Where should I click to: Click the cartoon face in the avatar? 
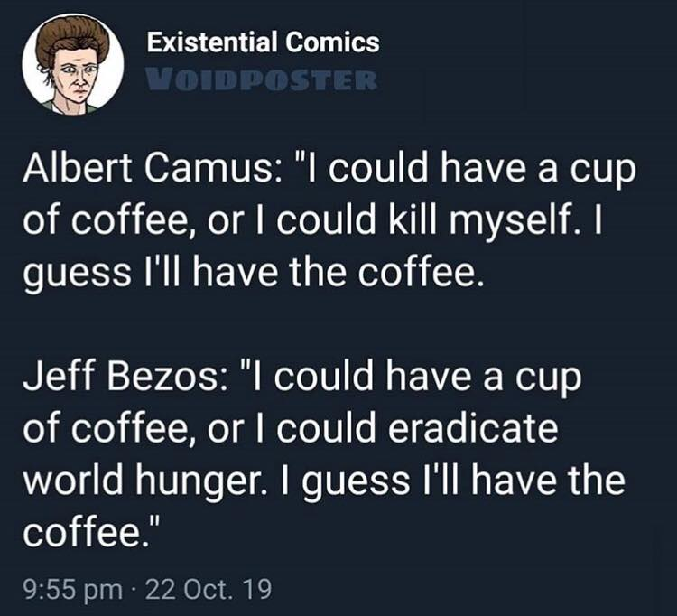[76, 77]
